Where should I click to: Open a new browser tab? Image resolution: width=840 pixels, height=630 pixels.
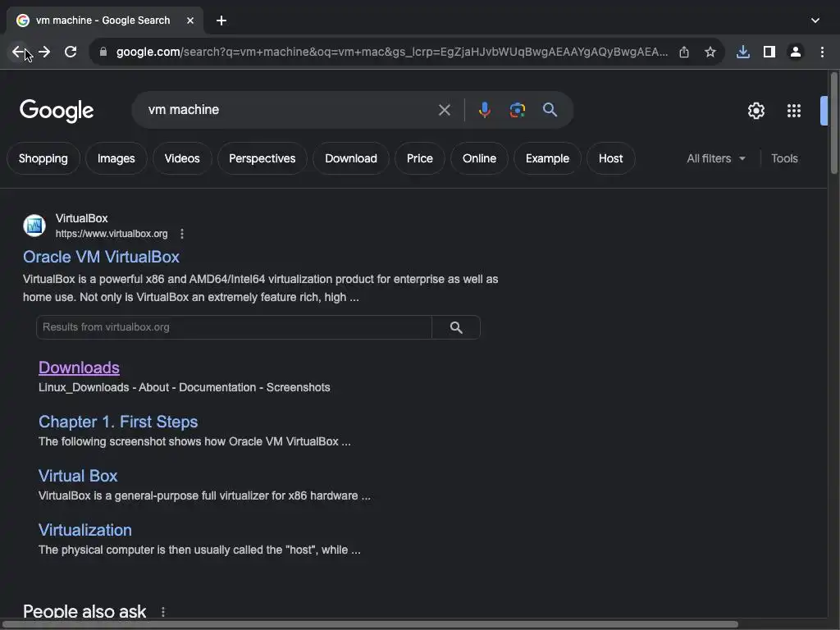click(221, 21)
